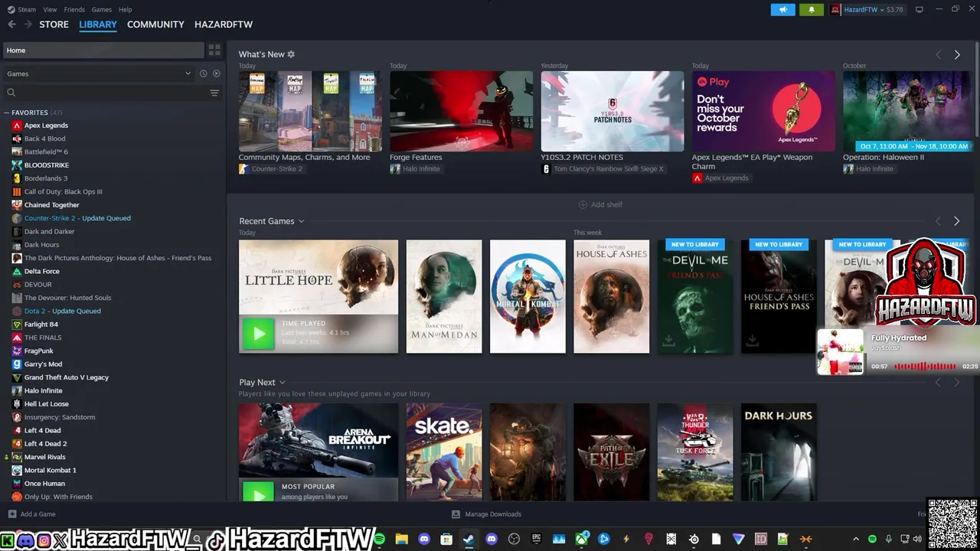Show hidden system tray icons
Viewport: 980px width, 551px height.
click(856, 540)
